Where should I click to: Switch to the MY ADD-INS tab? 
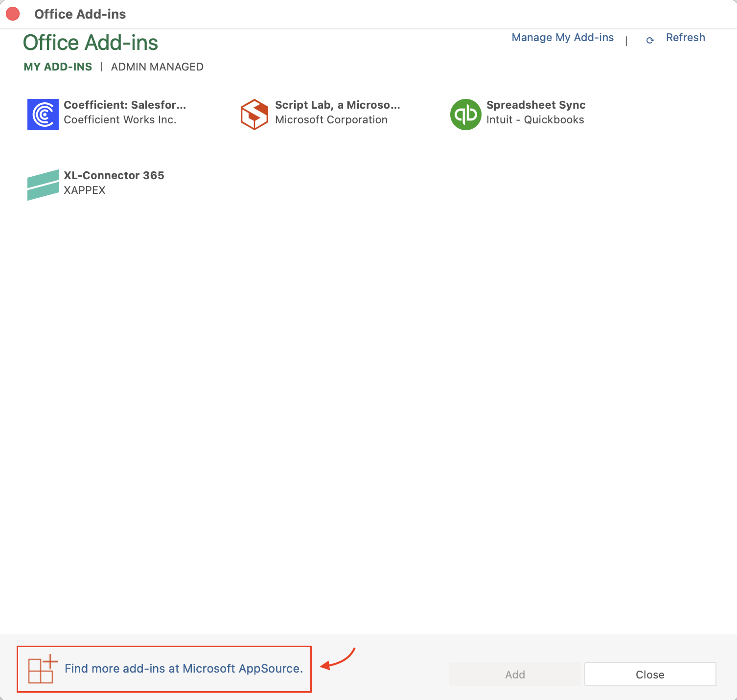click(58, 67)
